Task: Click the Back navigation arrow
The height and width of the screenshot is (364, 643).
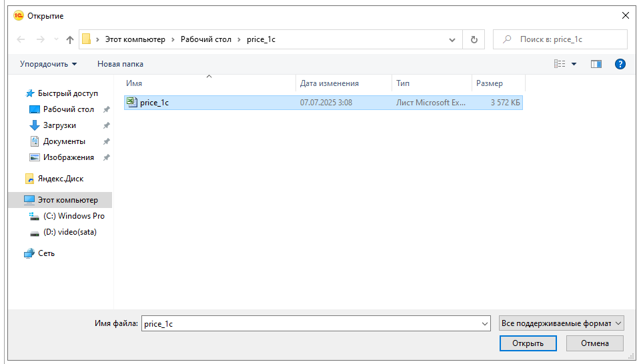Action: [21, 39]
